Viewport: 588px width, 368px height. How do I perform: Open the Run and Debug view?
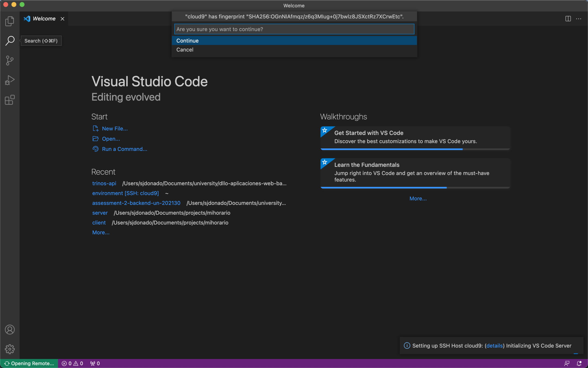coord(10,80)
